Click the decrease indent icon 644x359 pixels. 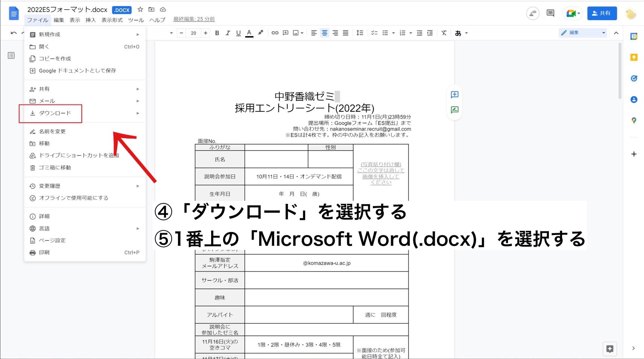419,33
